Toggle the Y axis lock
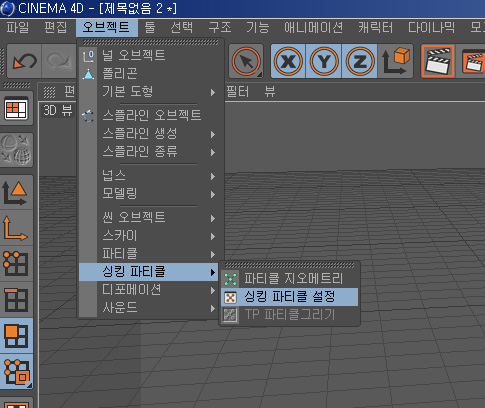Screen dimensions: 485x408 (324, 61)
